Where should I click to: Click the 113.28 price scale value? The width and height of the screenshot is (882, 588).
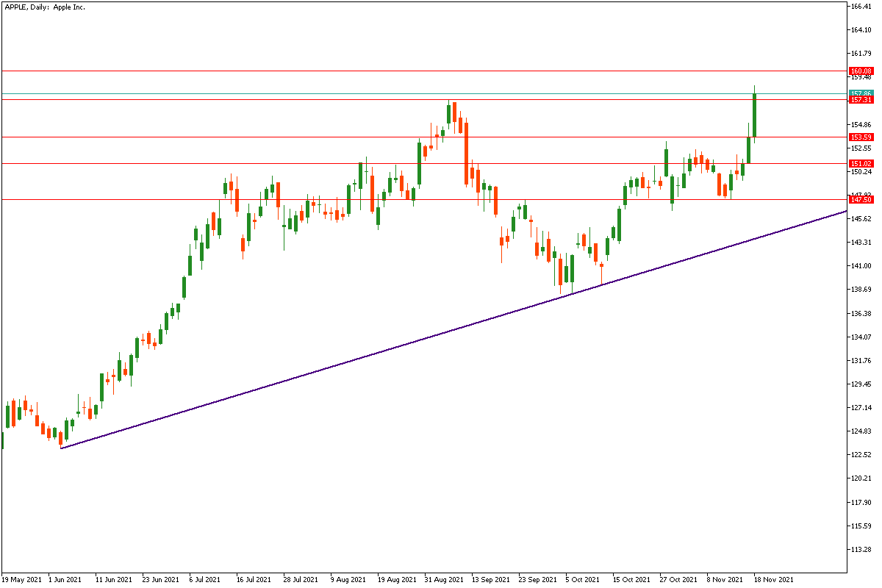click(861, 549)
